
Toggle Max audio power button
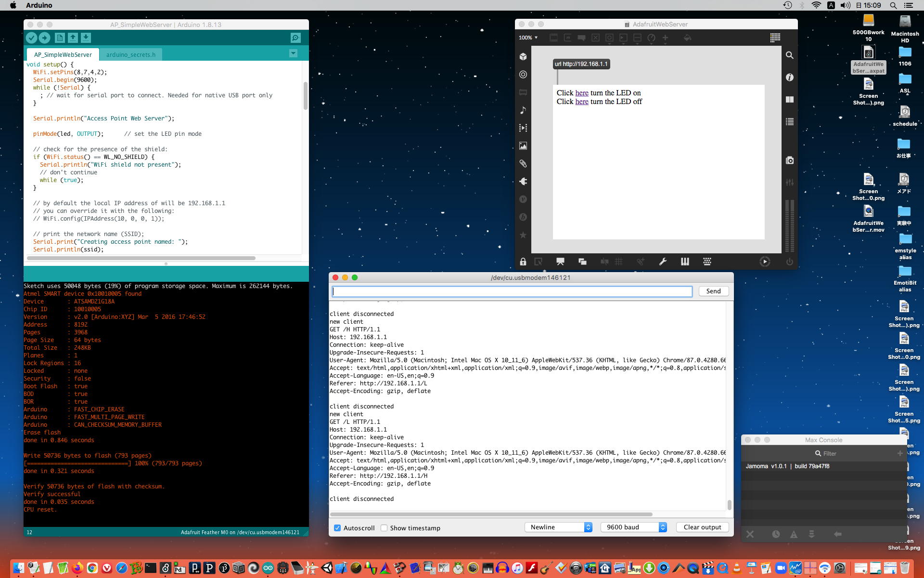pos(789,262)
